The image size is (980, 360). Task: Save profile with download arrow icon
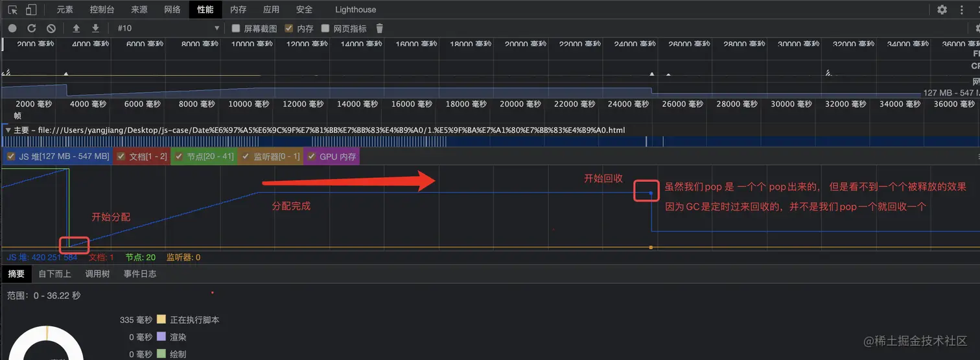click(95, 29)
